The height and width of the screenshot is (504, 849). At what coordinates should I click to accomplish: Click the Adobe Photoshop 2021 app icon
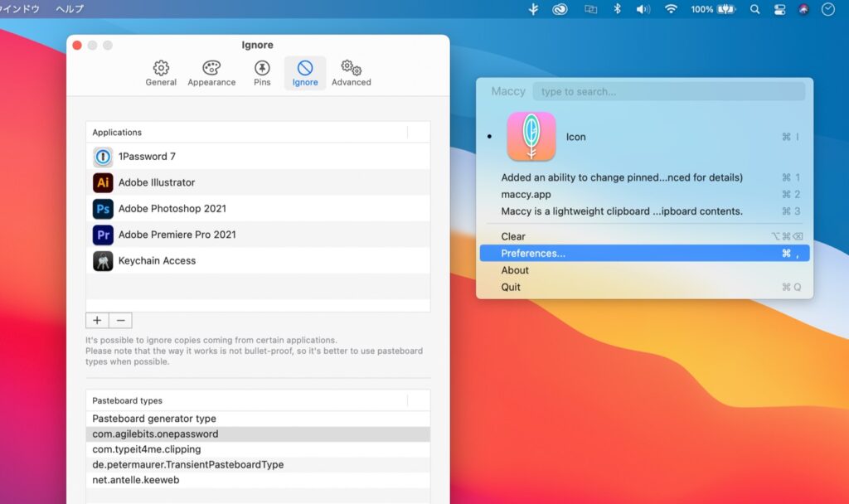pyautogui.click(x=102, y=208)
